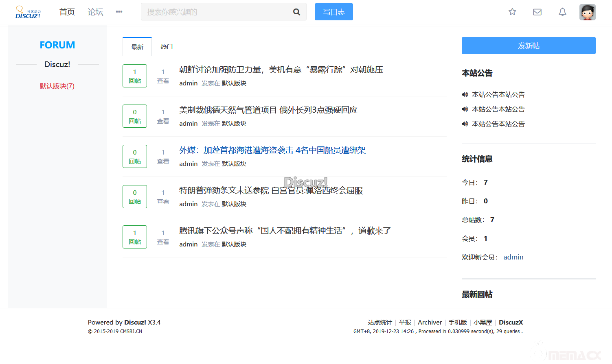612x364 pixels.
Task: Open the Archiver footer link
Action: 430,322
